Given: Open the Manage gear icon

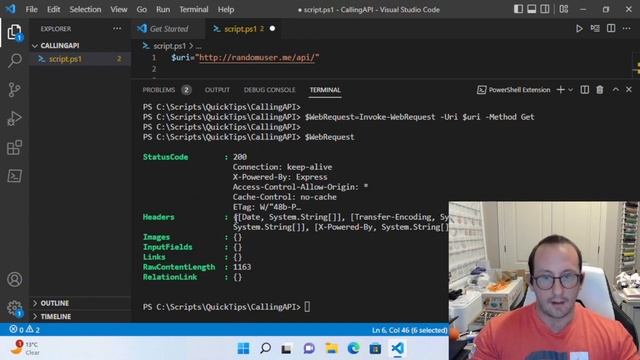Looking at the screenshot, I should 14,308.
